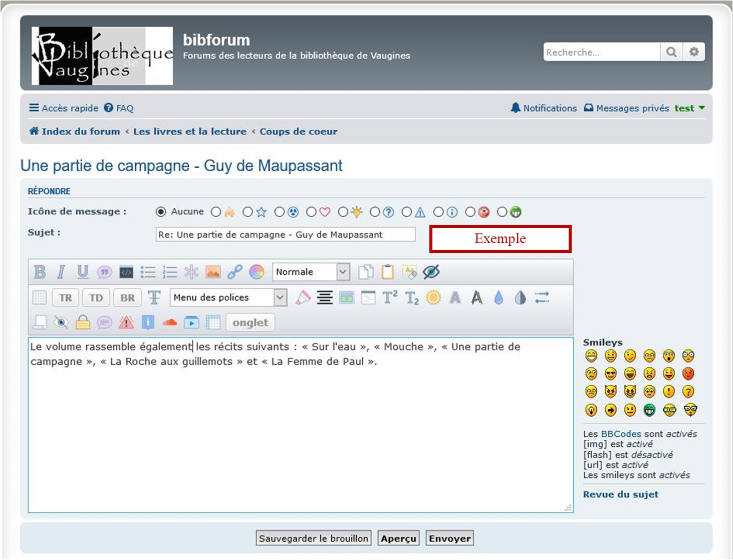Select the heart message icon radio button
733x560 pixels.
(x=311, y=212)
